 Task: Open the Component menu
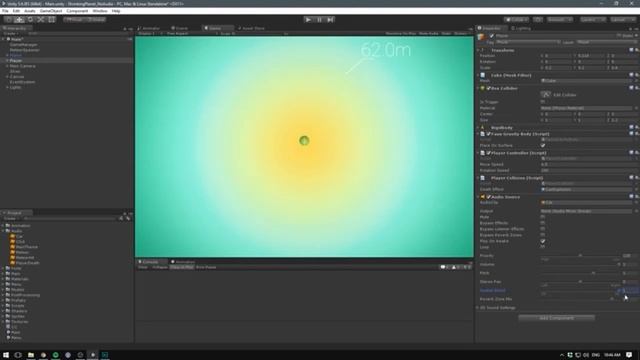tap(77, 11)
